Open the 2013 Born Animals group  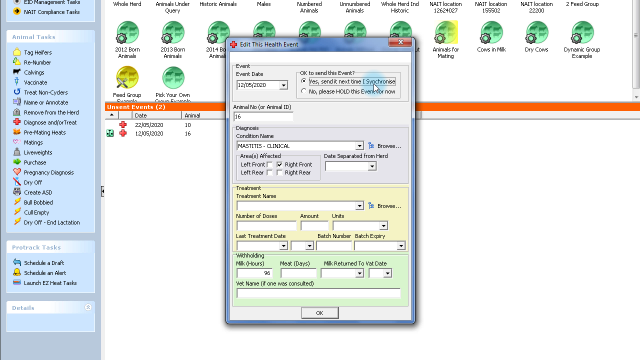pyautogui.click(x=173, y=40)
